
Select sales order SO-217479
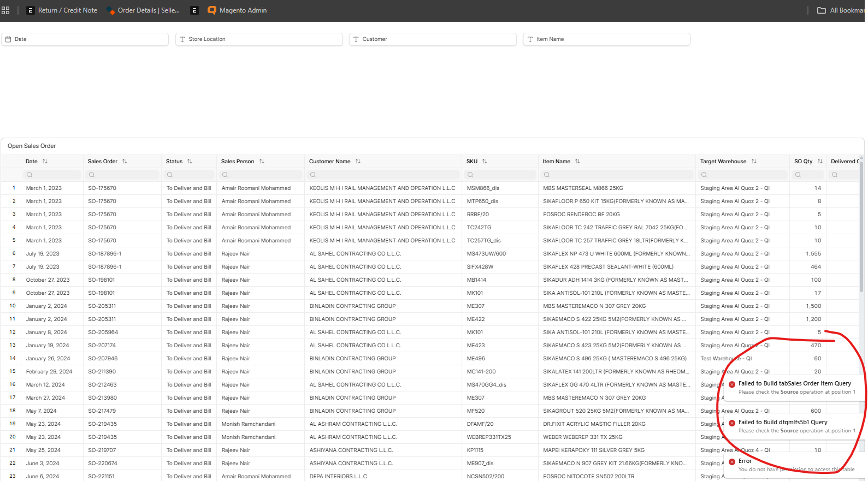[x=102, y=411]
